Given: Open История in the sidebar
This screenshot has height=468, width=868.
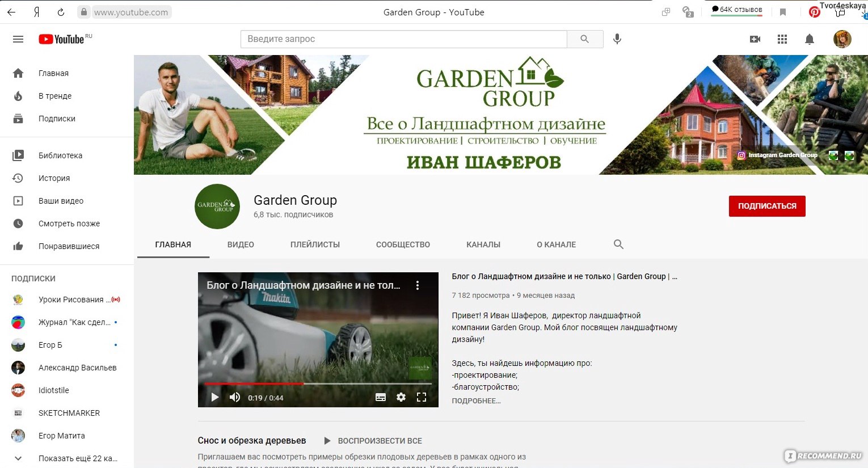Looking at the screenshot, I should point(67,178).
